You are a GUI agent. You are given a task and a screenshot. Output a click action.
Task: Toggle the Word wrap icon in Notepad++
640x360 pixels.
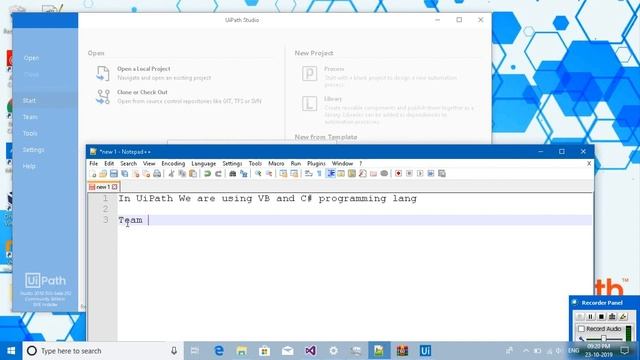click(309, 174)
